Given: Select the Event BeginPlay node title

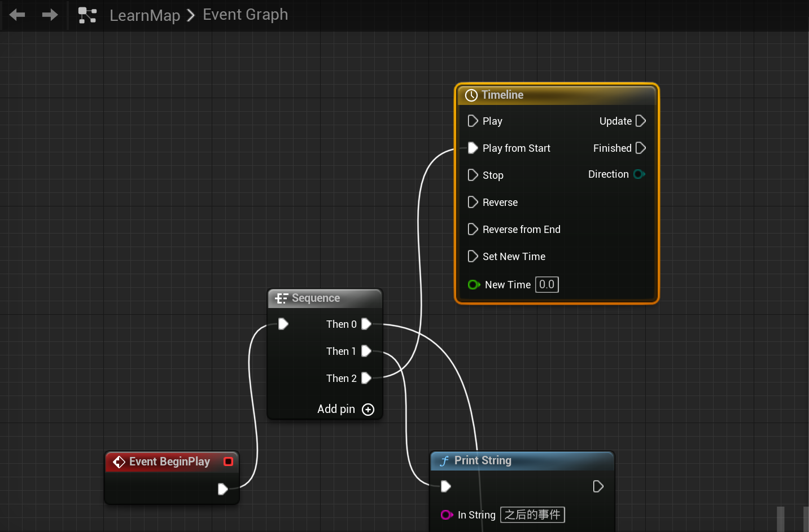Looking at the screenshot, I should [x=170, y=461].
